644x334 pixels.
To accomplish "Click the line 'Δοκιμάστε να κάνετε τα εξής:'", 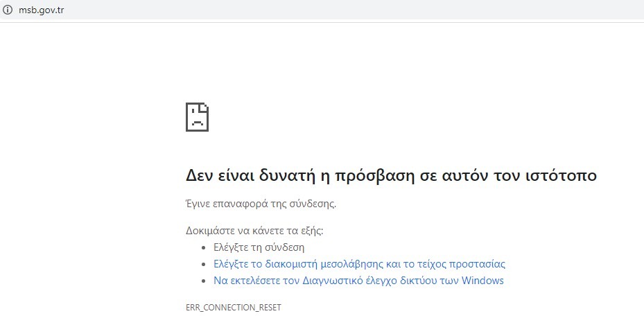I will pyautogui.click(x=254, y=231).
